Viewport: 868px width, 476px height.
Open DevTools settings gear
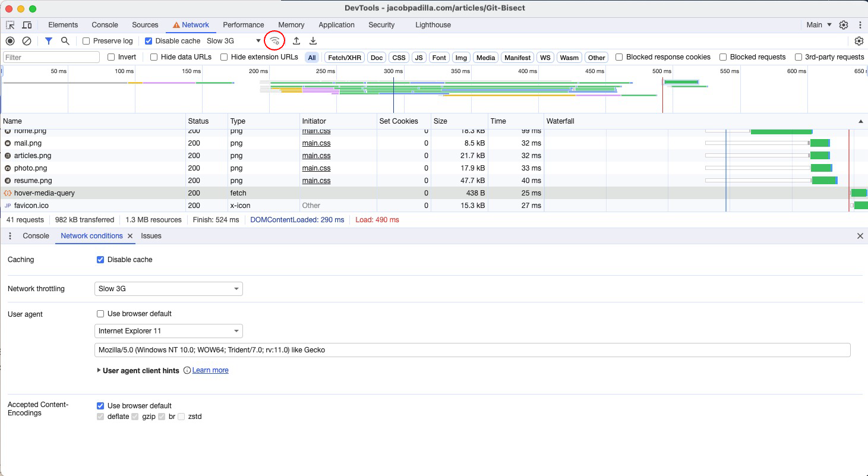(x=844, y=25)
